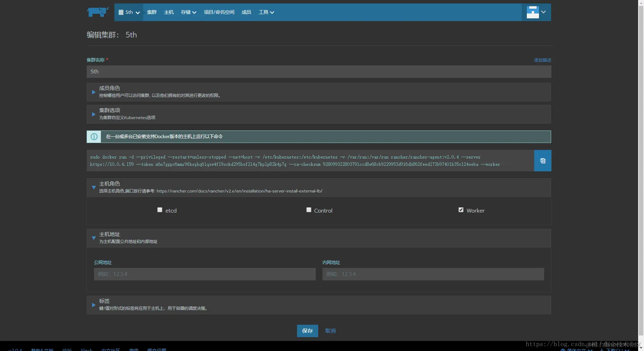Screen dimensions: 644x351
Task: Click the 标签 key/value description text
Action: click(153, 308)
